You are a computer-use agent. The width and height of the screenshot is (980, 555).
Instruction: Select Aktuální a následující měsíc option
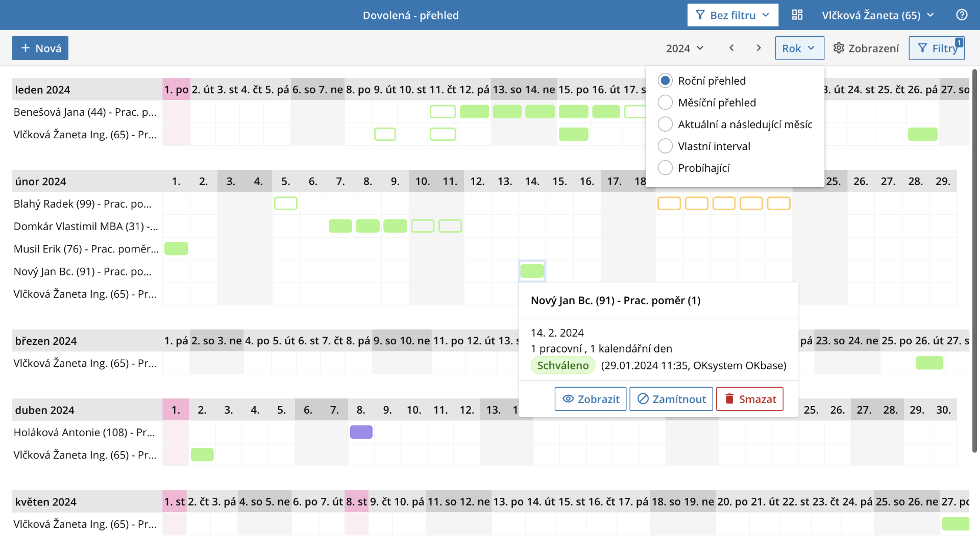735,124
